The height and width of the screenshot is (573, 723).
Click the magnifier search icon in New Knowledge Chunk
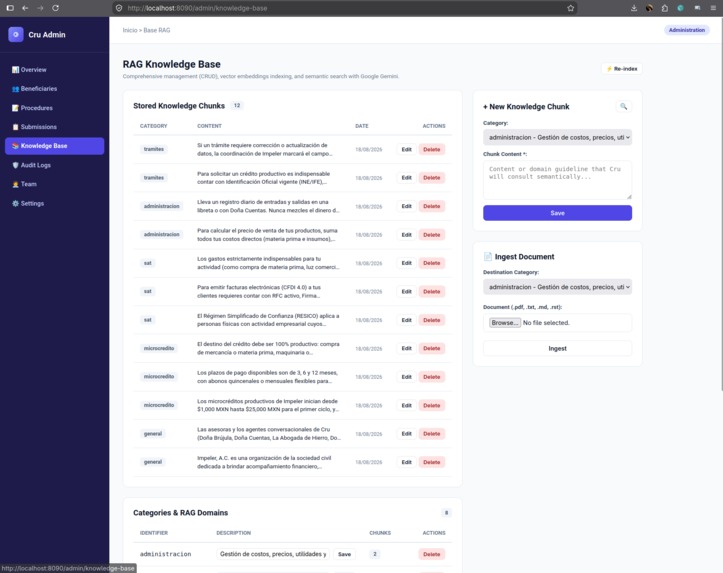(x=623, y=106)
